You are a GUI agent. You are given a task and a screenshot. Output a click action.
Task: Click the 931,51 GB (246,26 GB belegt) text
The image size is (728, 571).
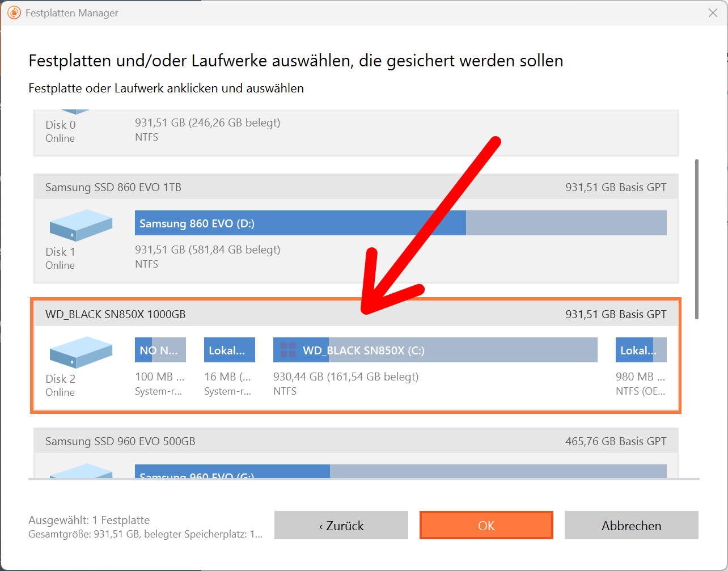[208, 122]
